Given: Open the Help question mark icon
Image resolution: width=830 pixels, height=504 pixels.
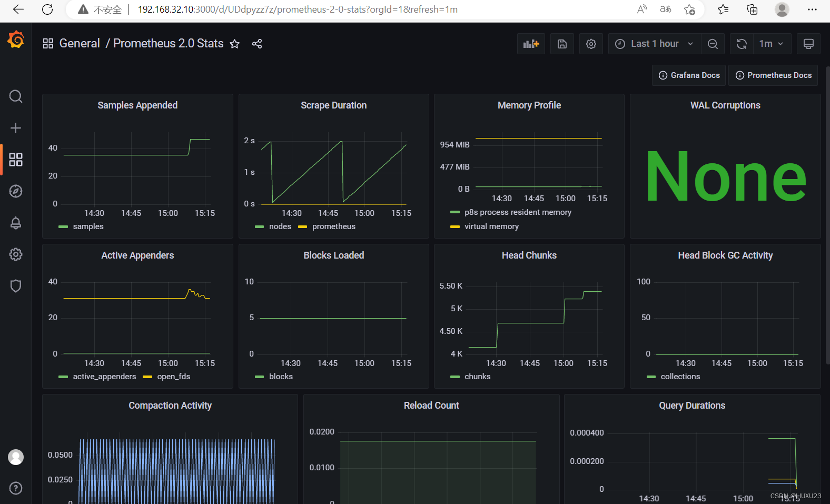Looking at the screenshot, I should pyautogui.click(x=16, y=488).
